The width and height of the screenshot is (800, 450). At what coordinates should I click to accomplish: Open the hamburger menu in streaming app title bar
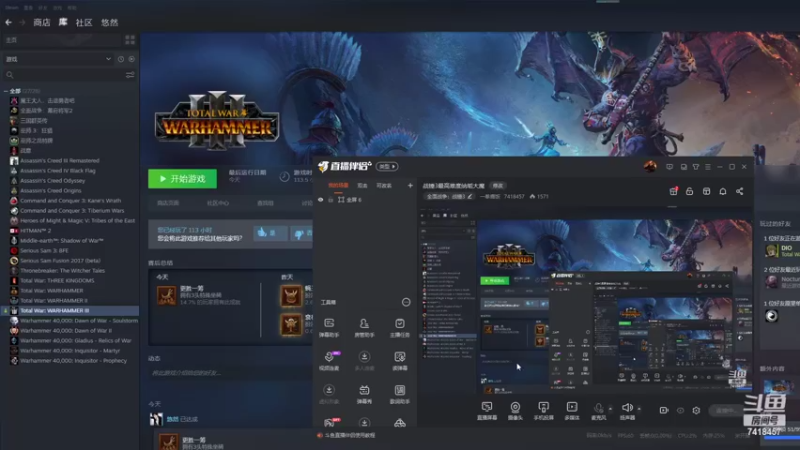click(708, 167)
